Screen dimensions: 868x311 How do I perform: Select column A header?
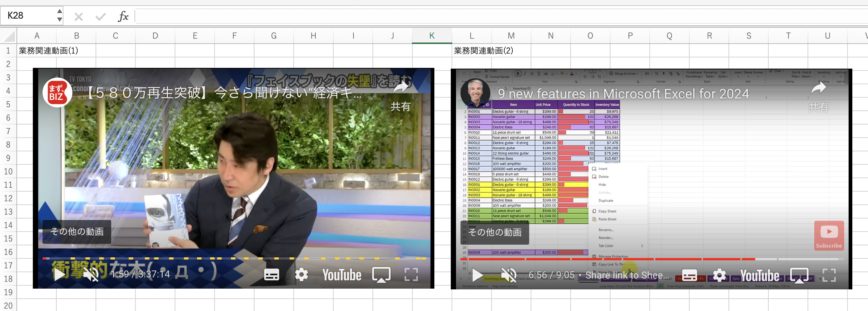point(37,36)
